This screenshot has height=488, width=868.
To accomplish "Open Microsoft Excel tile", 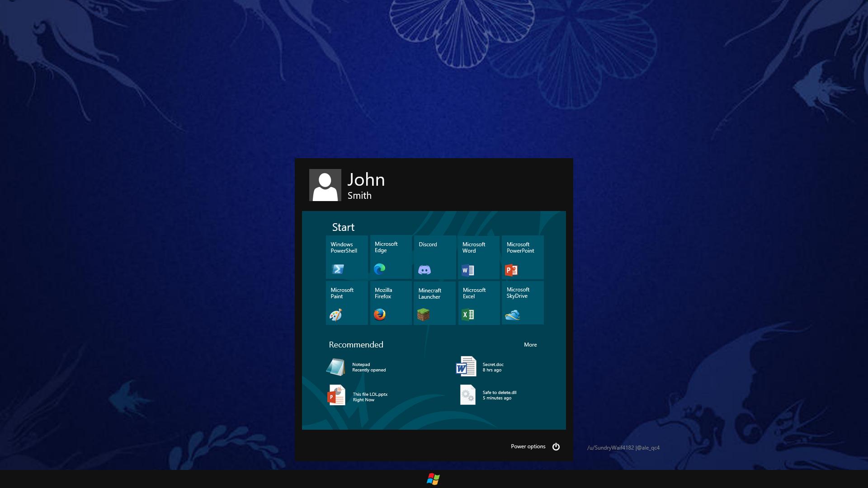I will point(478,302).
